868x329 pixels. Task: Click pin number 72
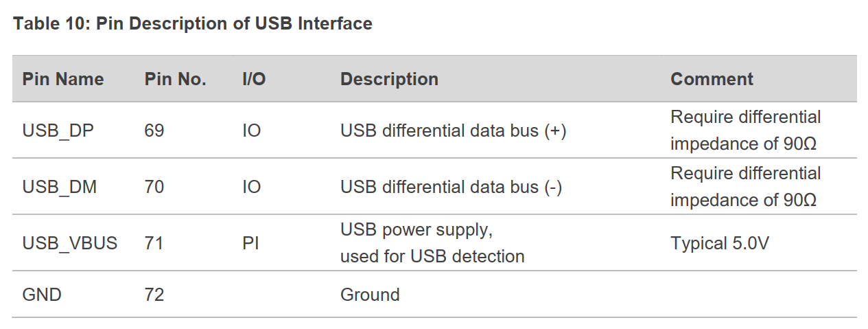point(154,295)
